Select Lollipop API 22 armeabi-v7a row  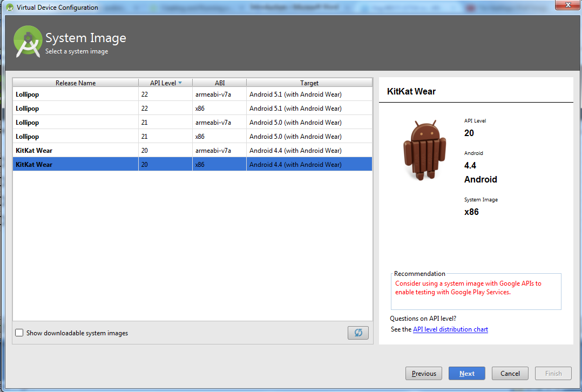pyautogui.click(x=192, y=94)
